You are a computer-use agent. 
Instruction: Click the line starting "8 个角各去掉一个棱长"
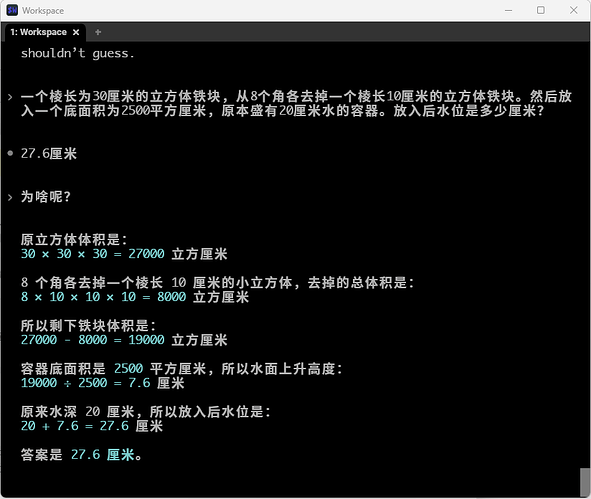point(217,283)
